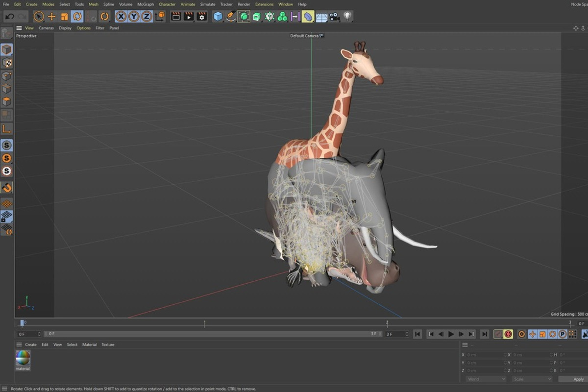Select the Move tool
This screenshot has height=392, width=588.
click(51, 16)
